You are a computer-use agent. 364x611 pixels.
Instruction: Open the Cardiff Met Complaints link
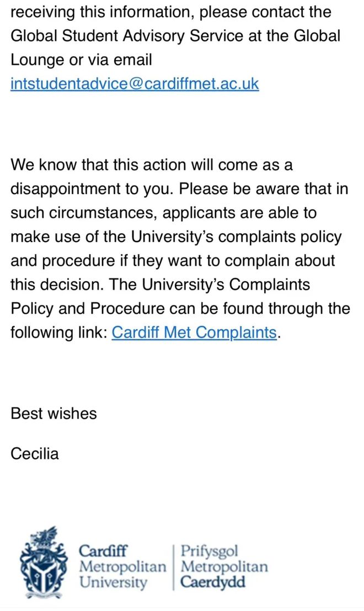(x=194, y=333)
